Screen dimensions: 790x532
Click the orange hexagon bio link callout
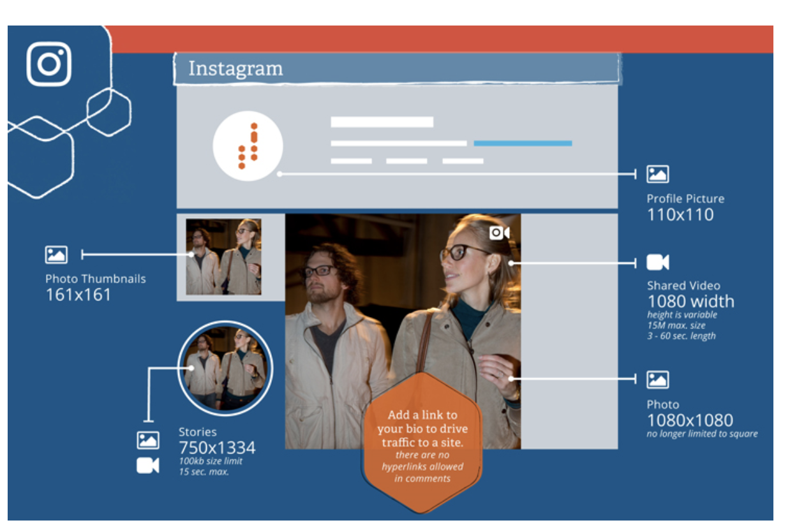click(x=422, y=442)
